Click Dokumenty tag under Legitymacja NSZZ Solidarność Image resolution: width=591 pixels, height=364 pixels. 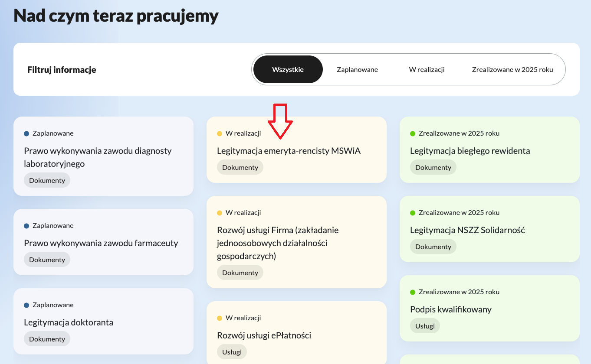click(433, 247)
